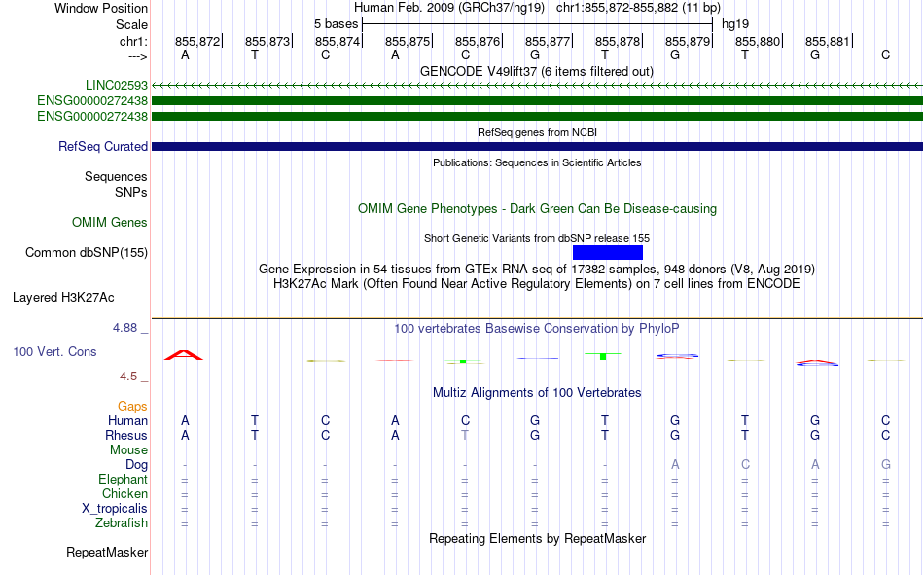The width and height of the screenshot is (924, 575).
Task: Click RefSeq genes from NCBI title
Action: (537, 132)
